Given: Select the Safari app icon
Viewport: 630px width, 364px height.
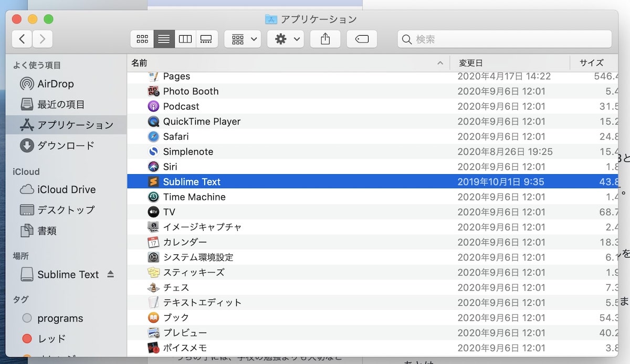Looking at the screenshot, I should pyautogui.click(x=153, y=137).
